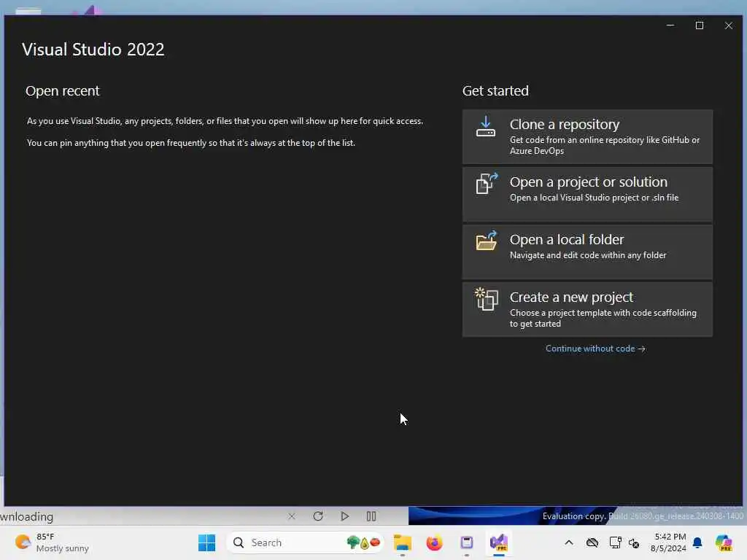Click the 'Get started' heading
This screenshot has height=560, width=747.
(x=495, y=91)
